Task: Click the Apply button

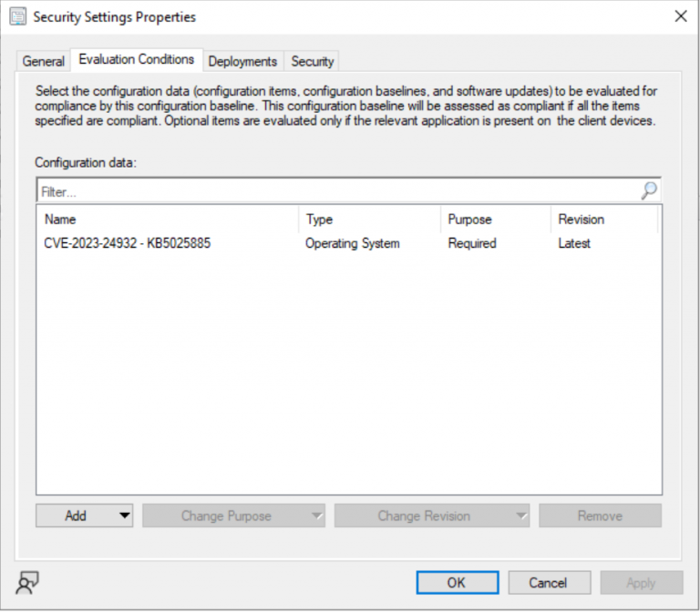Action: click(x=642, y=583)
